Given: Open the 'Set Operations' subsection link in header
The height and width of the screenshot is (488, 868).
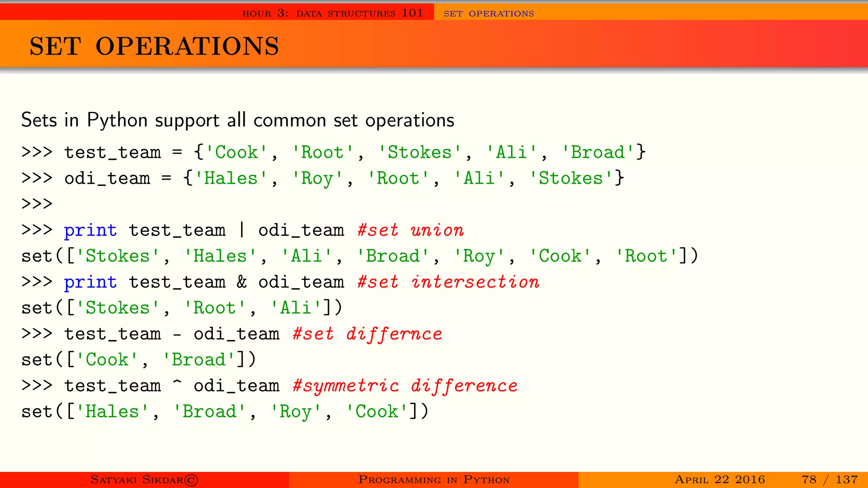Looking at the screenshot, I should pyautogui.click(x=489, y=14).
